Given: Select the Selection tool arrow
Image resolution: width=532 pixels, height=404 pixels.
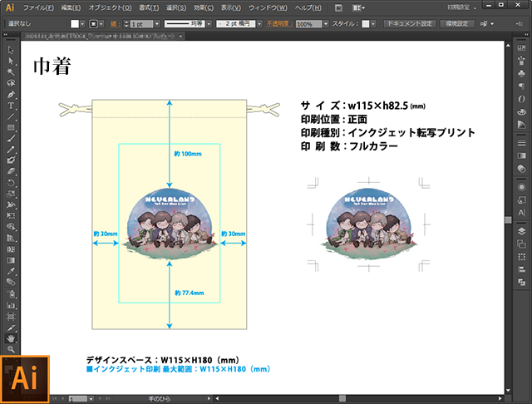Looking at the screenshot, I should coord(11,50).
